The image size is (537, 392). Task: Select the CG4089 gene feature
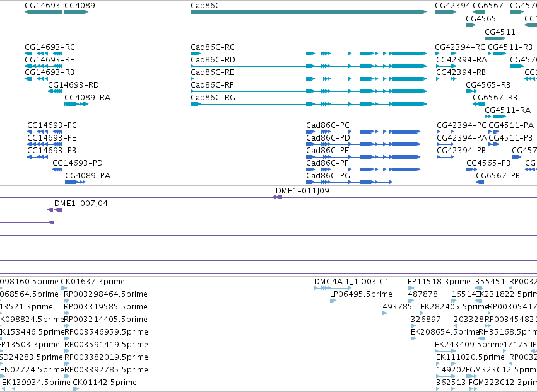pos(76,12)
